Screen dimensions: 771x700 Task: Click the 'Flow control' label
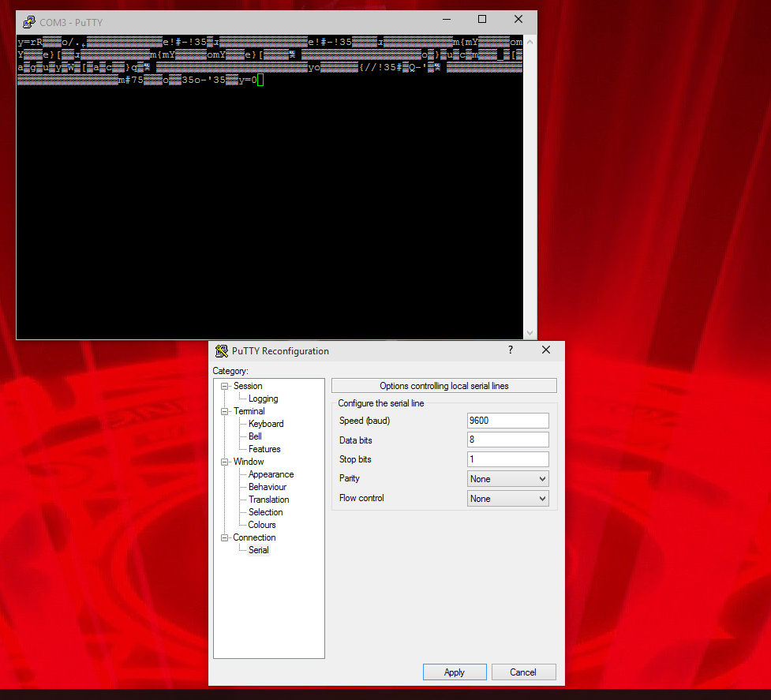coord(361,498)
